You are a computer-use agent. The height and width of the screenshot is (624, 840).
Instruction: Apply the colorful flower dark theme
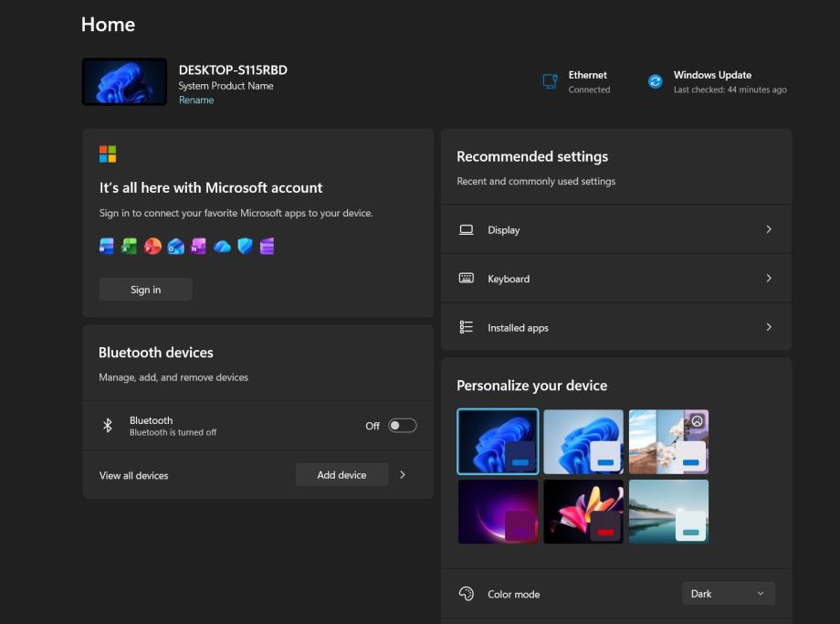click(x=583, y=512)
